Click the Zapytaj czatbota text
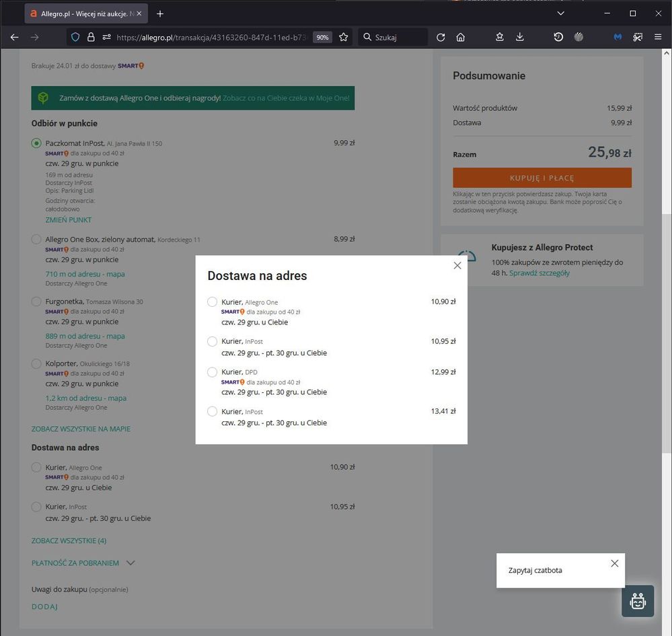 coord(535,570)
